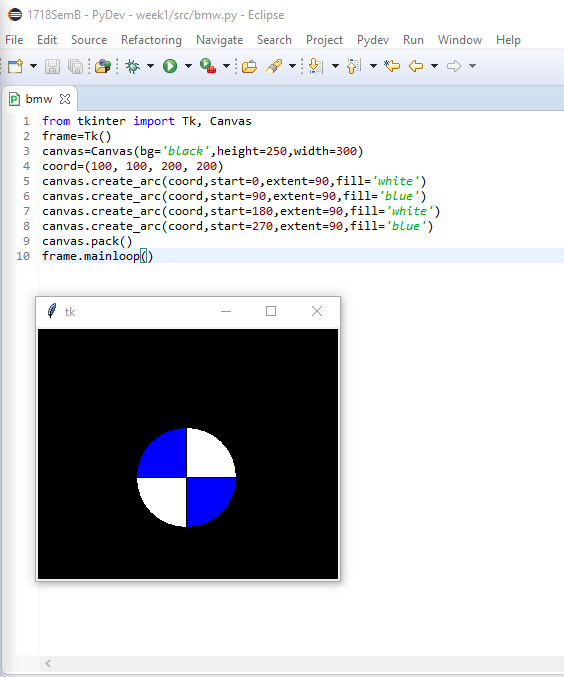Click the Open Type folder icon

[x=249, y=66]
